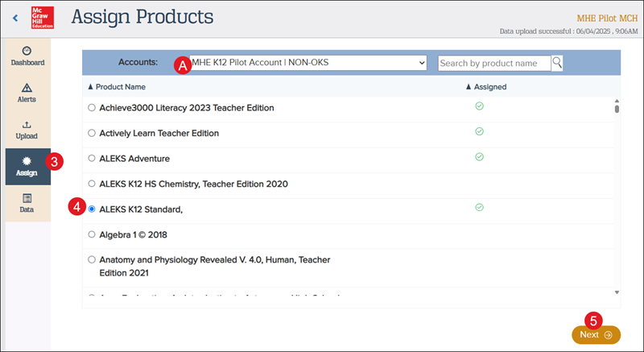Click the back arrow chevron in header

point(15,18)
